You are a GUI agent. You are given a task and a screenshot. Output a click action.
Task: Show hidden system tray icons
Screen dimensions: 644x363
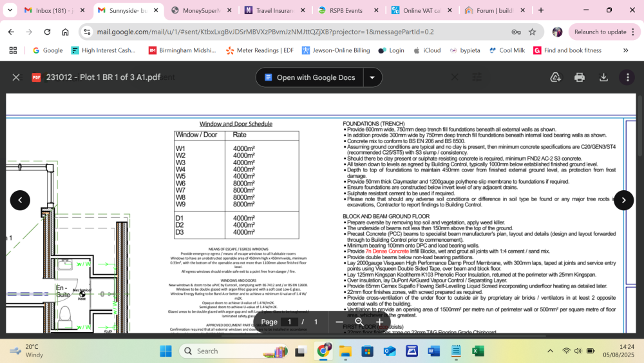pyautogui.click(x=551, y=351)
